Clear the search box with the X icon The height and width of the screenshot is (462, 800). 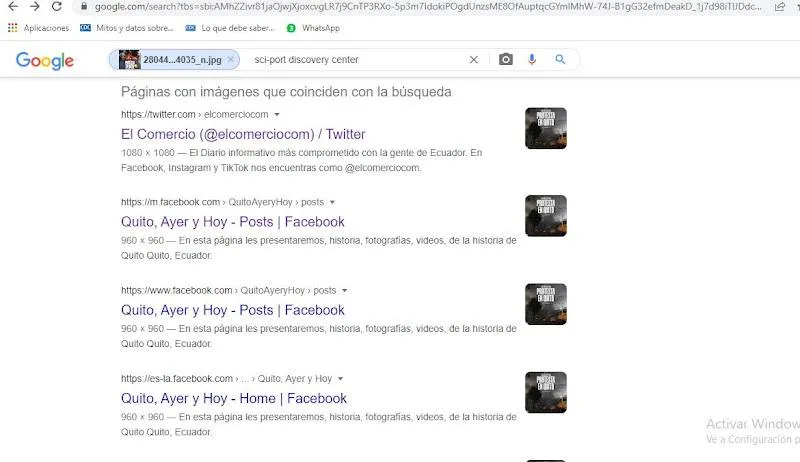473,60
